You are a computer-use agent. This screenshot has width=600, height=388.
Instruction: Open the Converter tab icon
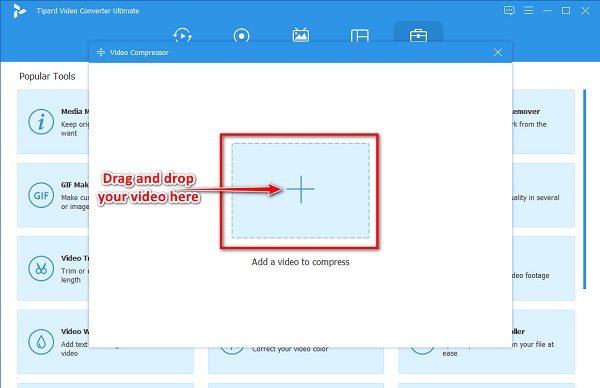coord(183,36)
